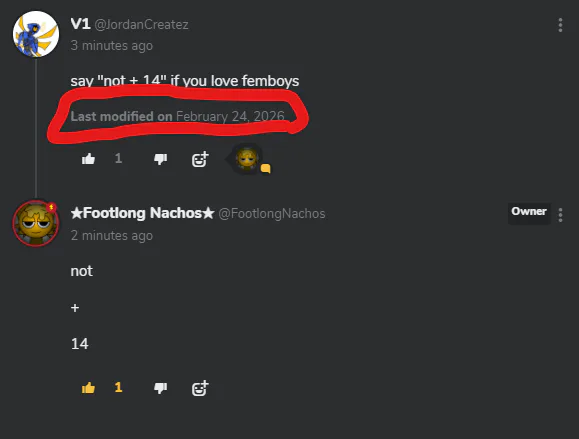The width and height of the screenshot is (579, 439).
Task: Click the '3 minutes ago' timestamp
Action: coord(112,46)
